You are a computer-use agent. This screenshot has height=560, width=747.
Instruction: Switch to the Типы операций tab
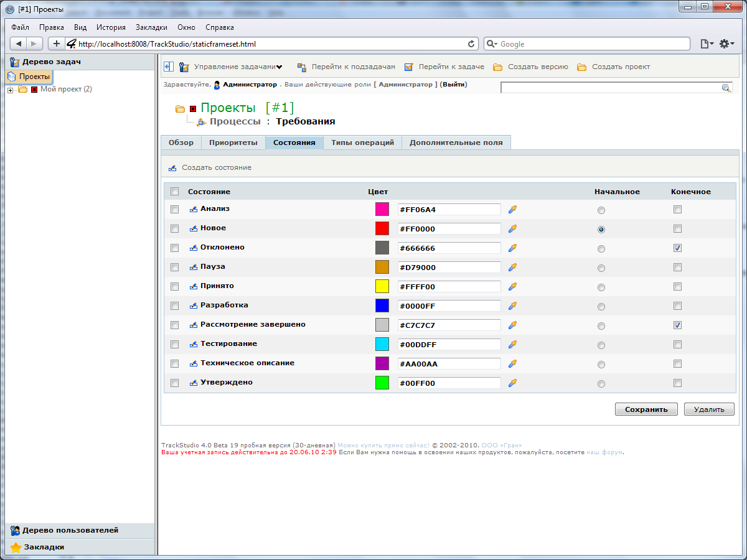click(x=363, y=142)
